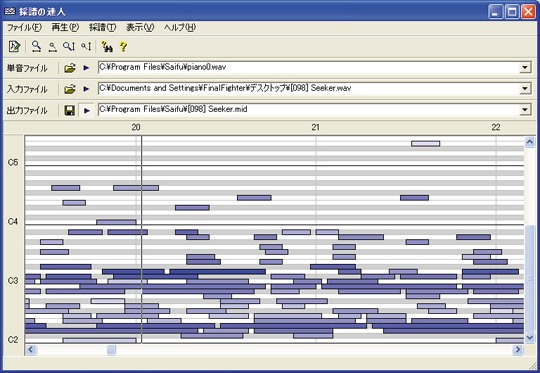Zoom out horizontally with small magnifier icon
The width and height of the screenshot is (540, 373).
click(x=52, y=47)
